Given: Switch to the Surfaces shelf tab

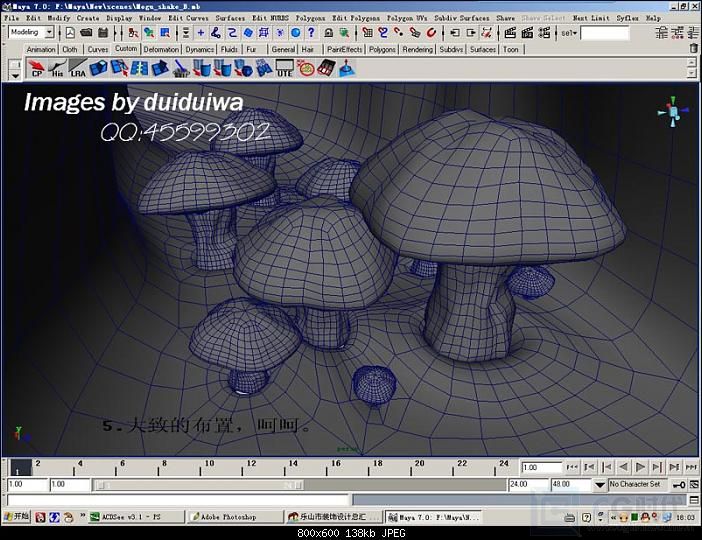Looking at the screenshot, I should click(483, 49).
